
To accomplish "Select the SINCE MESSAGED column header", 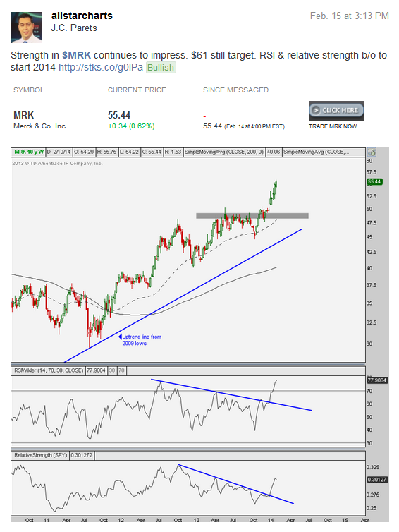I will coord(235,90).
